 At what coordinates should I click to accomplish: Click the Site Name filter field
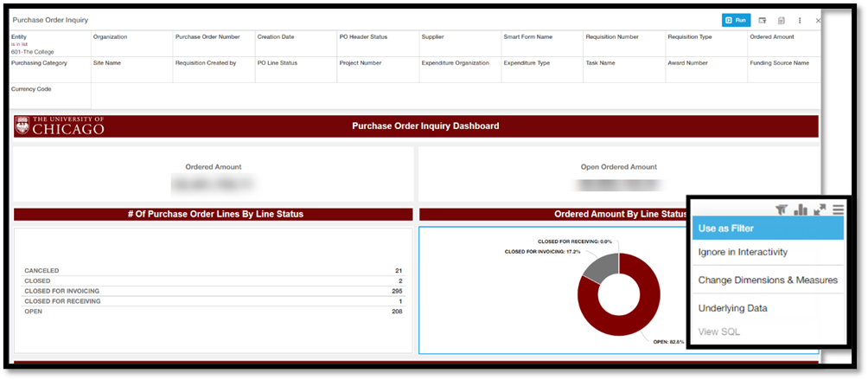pos(131,70)
